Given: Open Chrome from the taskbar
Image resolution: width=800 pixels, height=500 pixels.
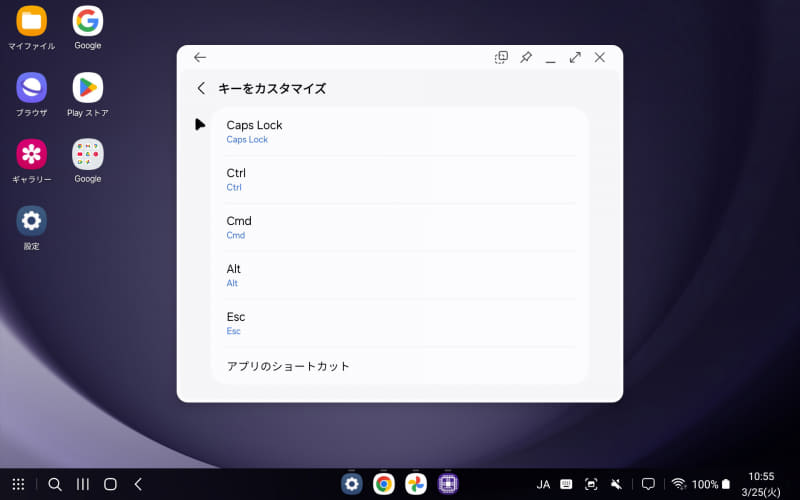Looking at the screenshot, I should pos(384,484).
